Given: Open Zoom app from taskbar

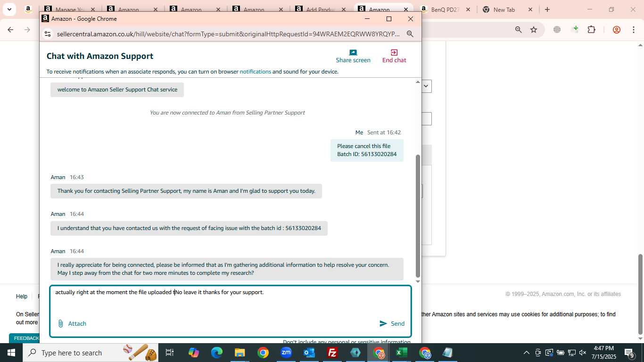Looking at the screenshot, I should (286, 353).
